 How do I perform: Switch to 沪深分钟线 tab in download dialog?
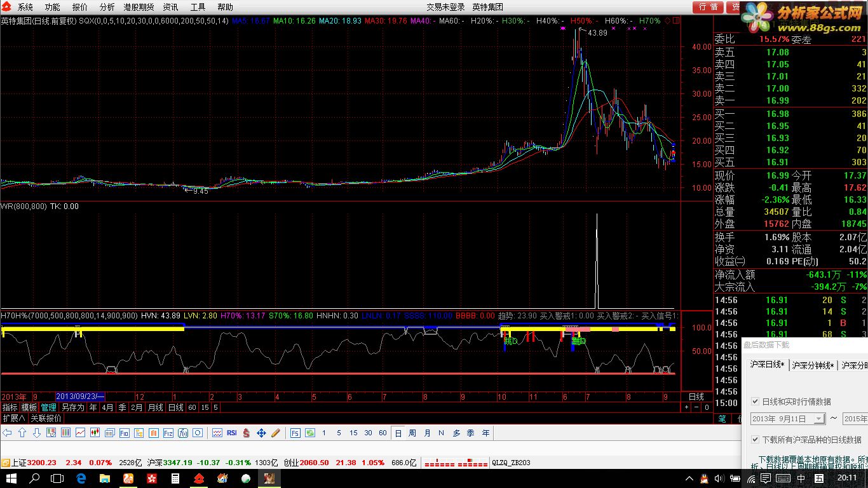813,365
